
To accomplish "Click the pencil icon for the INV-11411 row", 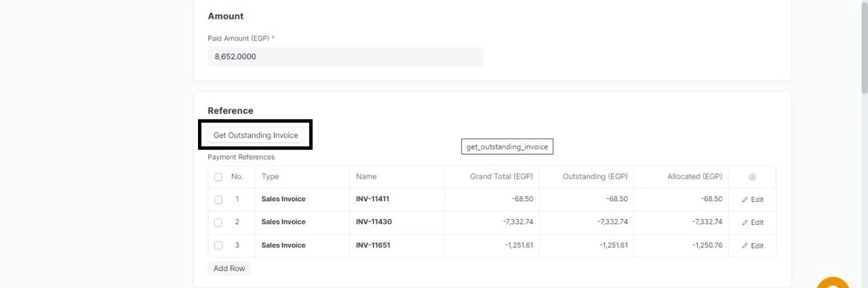I will click(745, 200).
